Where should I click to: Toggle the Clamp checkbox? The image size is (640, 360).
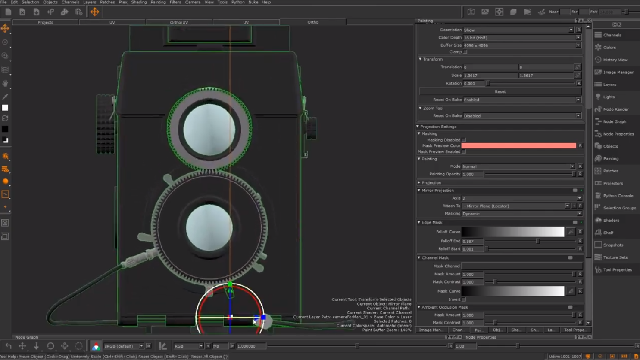pyautogui.click(x=465, y=52)
